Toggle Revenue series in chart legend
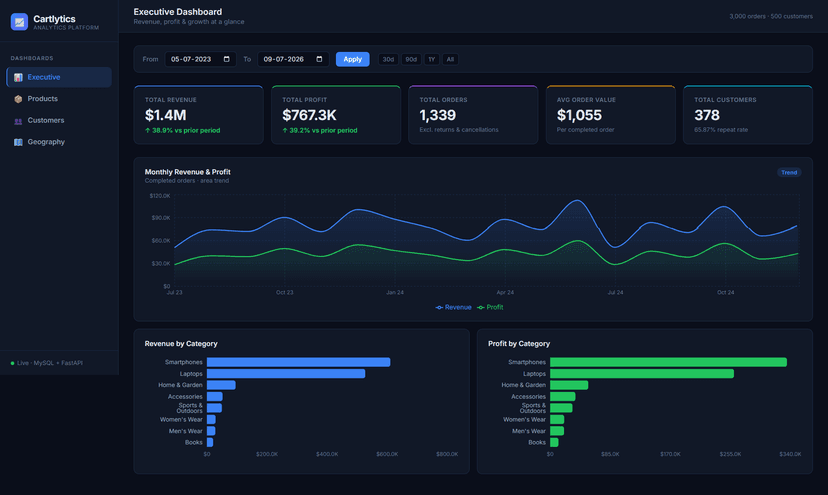828x495 pixels. (x=454, y=307)
